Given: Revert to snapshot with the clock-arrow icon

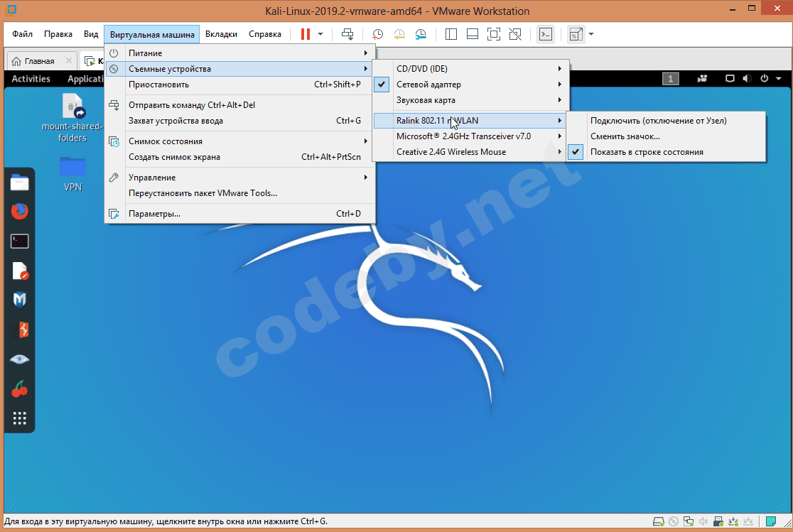Looking at the screenshot, I should (x=399, y=34).
